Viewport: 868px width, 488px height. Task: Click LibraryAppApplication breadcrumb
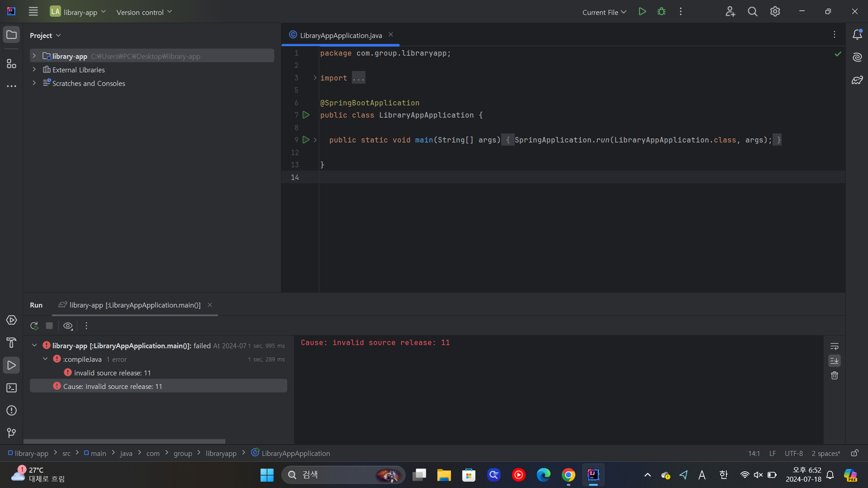(x=290, y=453)
